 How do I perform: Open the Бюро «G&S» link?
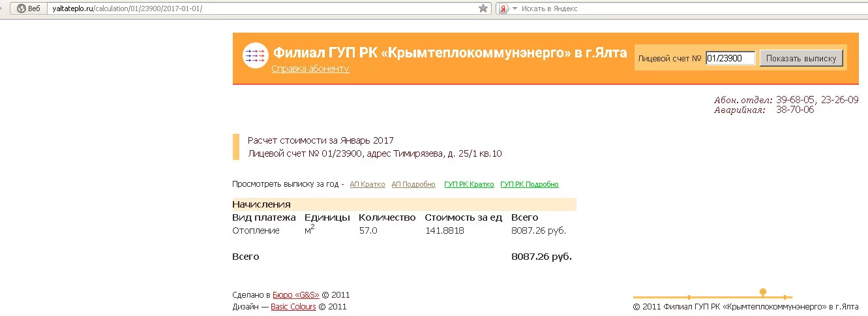[295, 295]
